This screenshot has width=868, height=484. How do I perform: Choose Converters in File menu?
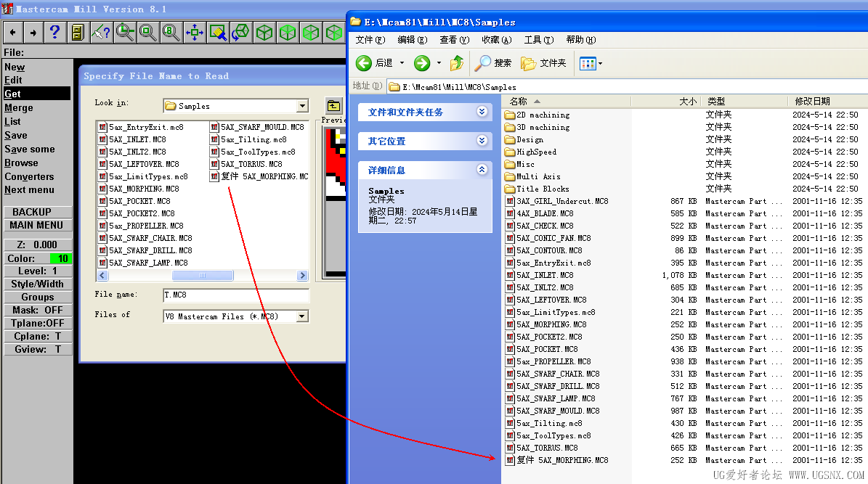point(29,177)
